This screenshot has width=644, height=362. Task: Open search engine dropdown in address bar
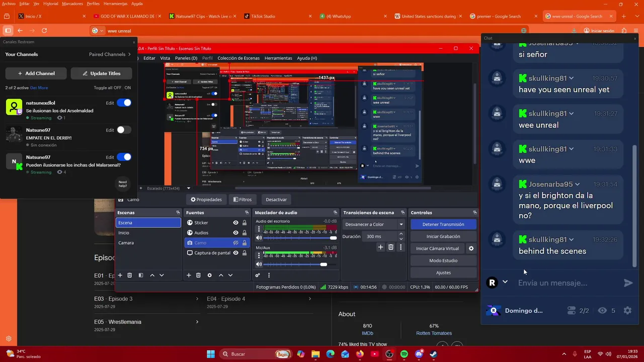pos(97,31)
